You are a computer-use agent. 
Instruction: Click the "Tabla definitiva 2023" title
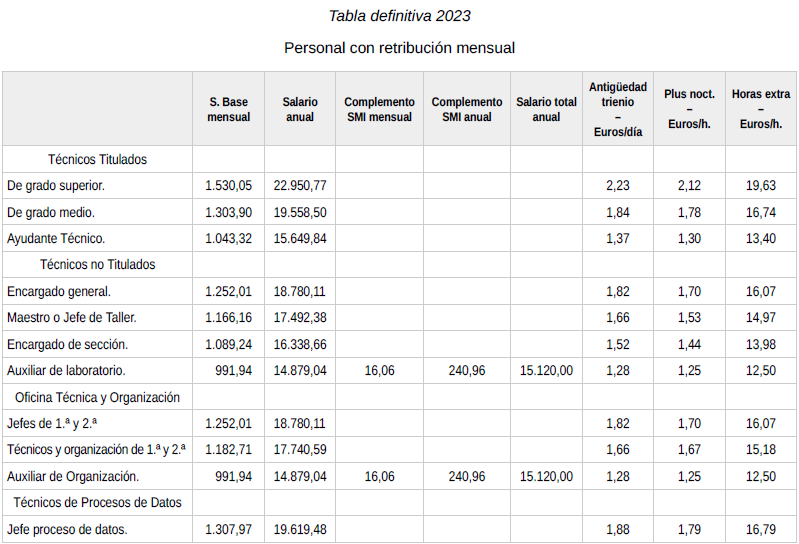399,16
